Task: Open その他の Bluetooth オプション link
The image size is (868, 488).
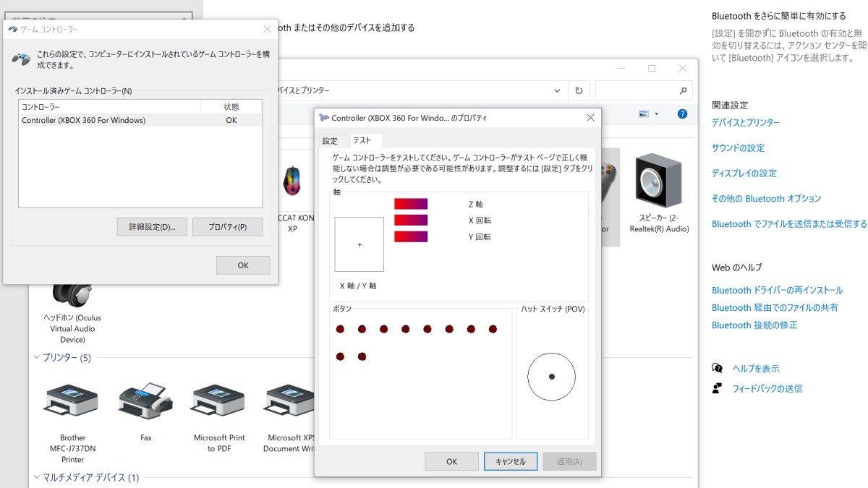Action: pos(766,199)
